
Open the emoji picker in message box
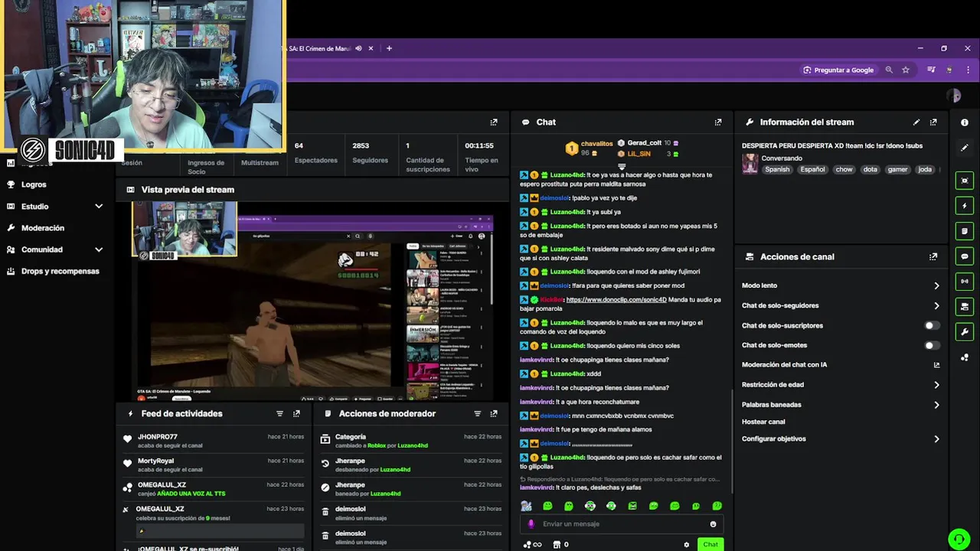pos(713,524)
